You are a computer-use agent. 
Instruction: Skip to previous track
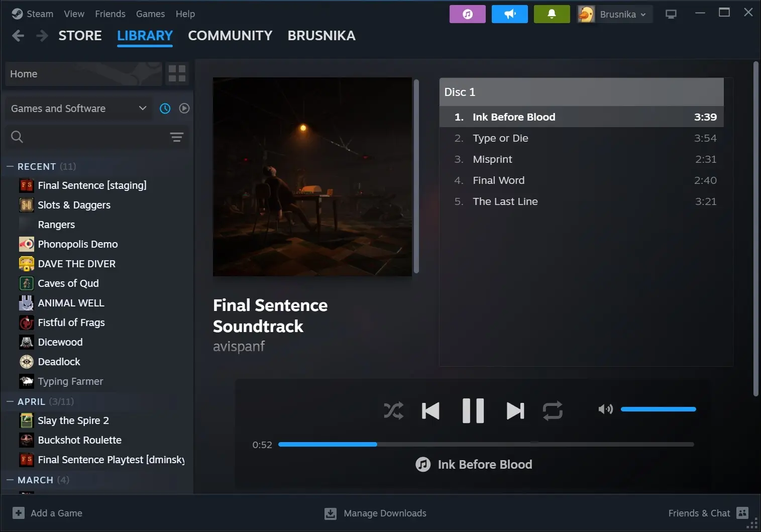(430, 410)
